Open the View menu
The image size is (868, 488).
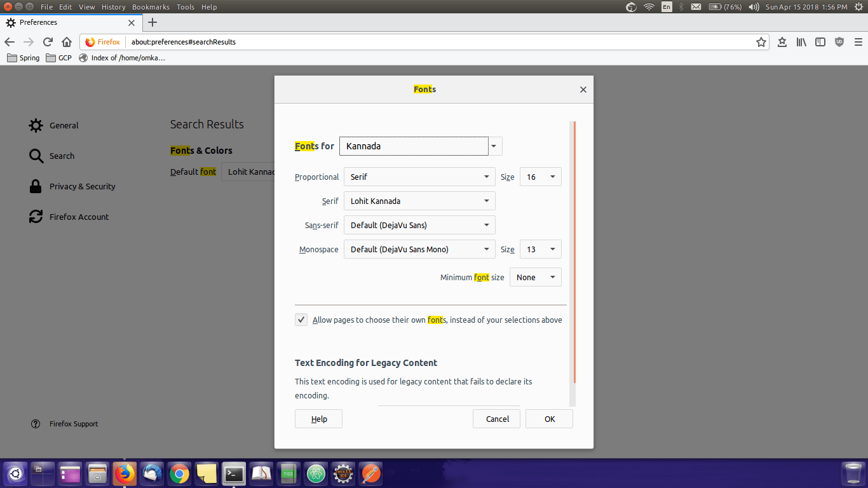click(87, 7)
